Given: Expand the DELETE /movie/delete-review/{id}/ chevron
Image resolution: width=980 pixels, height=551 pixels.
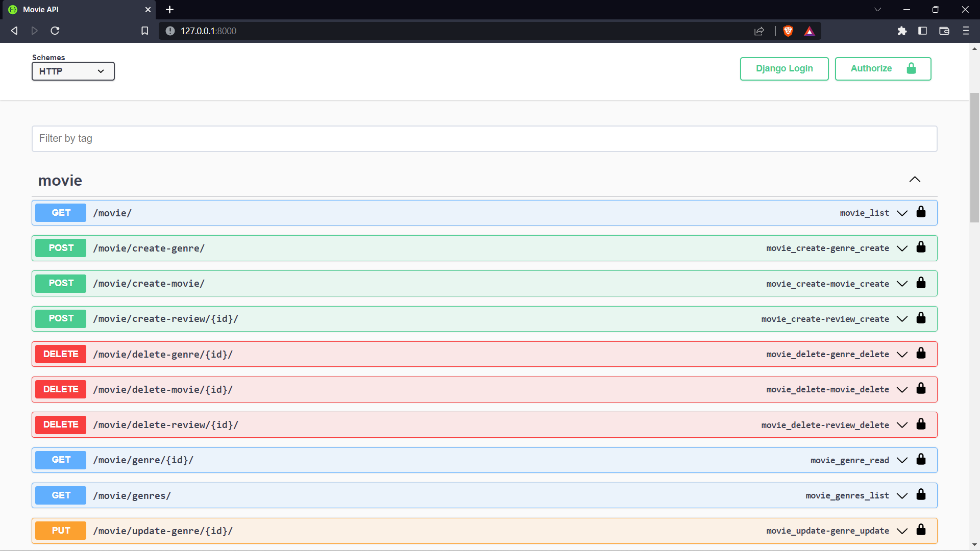Looking at the screenshot, I should (902, 425).
